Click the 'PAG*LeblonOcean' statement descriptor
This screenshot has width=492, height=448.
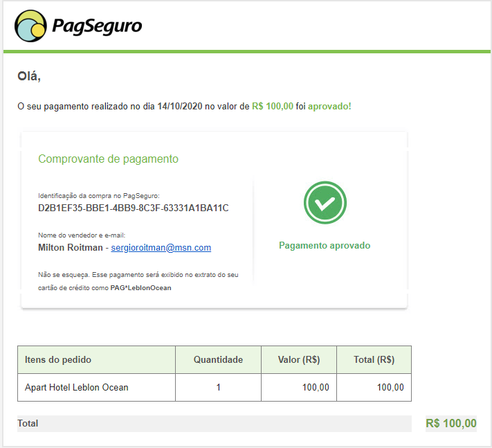pos(141,288)
